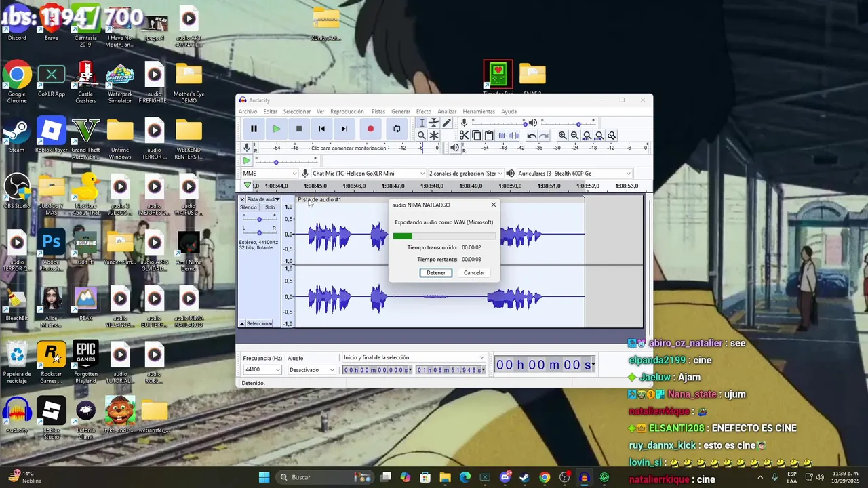Click the Fit project to width icon

[x=599, y=136]
